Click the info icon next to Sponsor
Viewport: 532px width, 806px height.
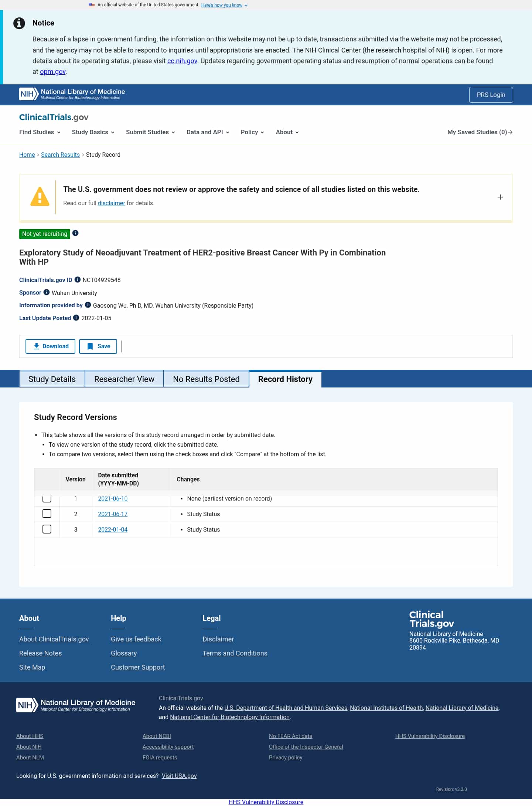pos(47,292)
